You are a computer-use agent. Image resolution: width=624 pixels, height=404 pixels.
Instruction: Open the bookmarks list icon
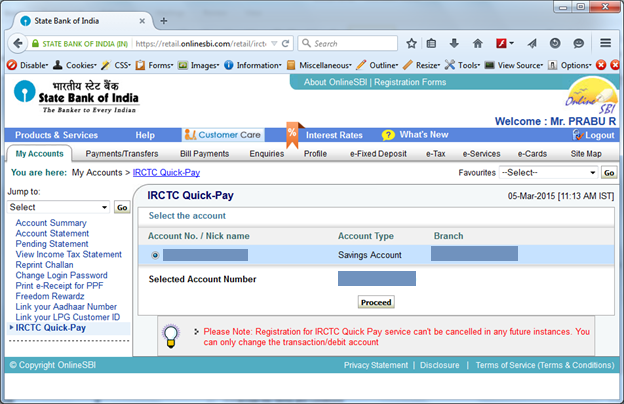[x=431, y=43]
